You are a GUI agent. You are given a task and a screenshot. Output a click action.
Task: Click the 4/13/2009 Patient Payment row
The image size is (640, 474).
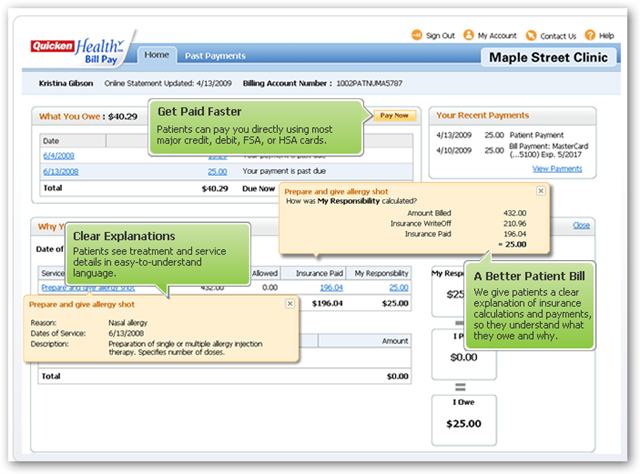(x=500, y=135)
